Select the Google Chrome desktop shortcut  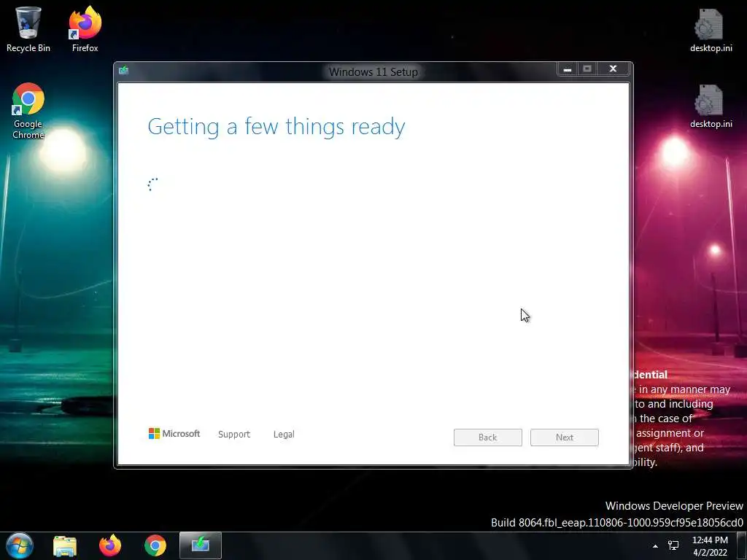pos(28,111)
